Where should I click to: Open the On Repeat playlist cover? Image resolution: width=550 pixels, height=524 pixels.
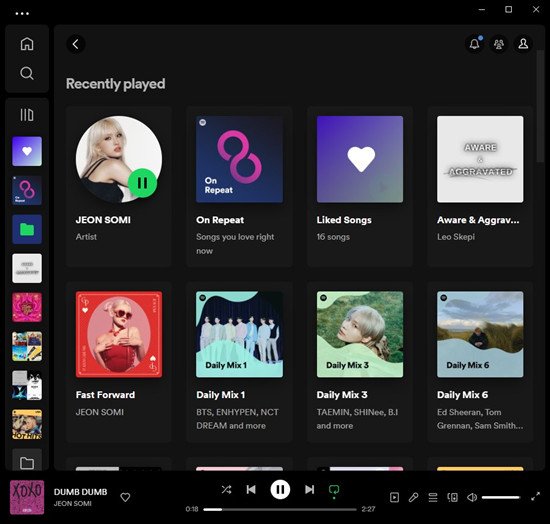239,159
